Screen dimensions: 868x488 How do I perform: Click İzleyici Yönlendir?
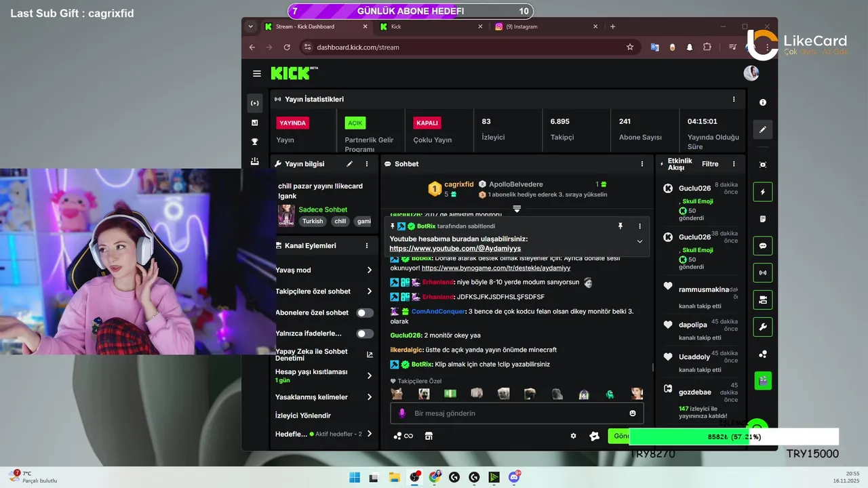pos(303,415)
